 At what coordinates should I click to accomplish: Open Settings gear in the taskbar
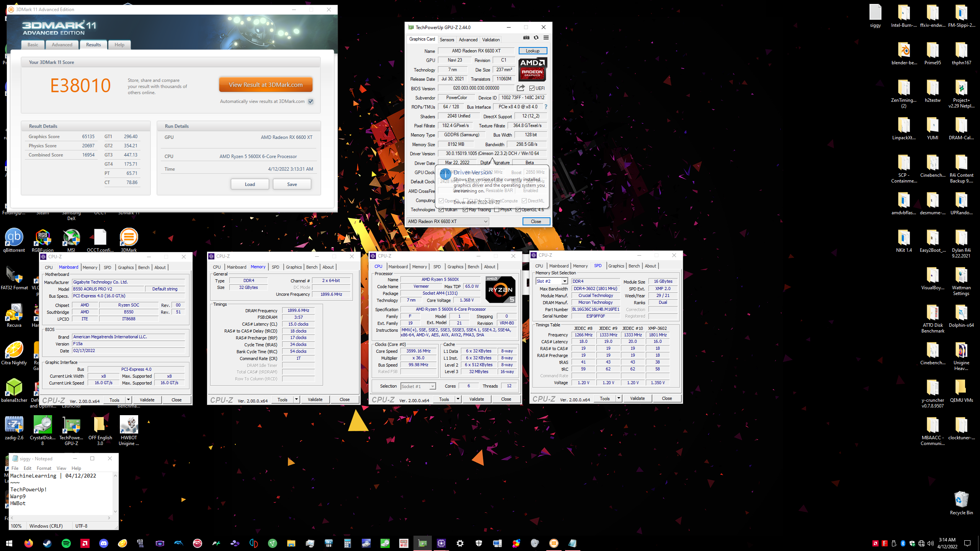point(460,543)
